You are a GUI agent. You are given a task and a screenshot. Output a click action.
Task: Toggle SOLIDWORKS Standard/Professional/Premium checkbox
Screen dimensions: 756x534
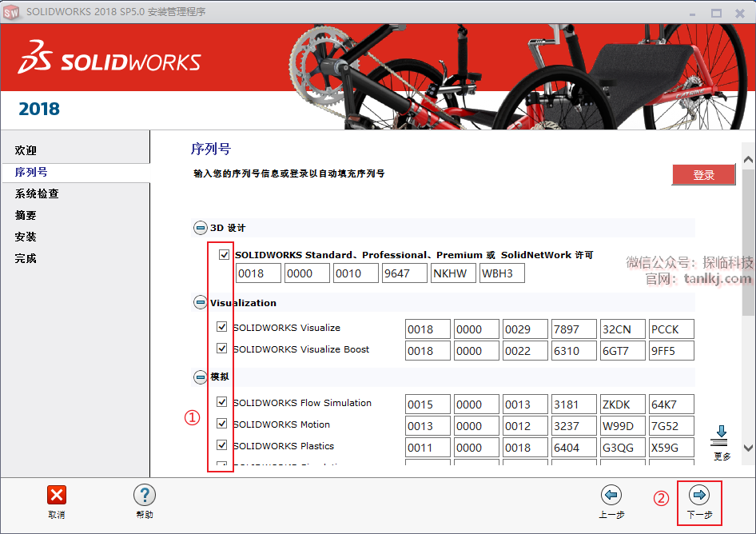tap(224, 254)
